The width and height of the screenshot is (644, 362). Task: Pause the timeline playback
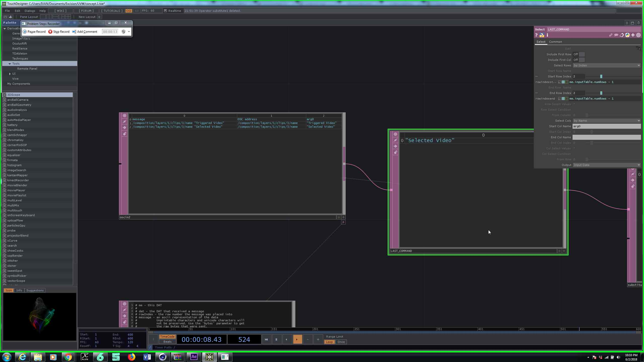pos(276,339)
